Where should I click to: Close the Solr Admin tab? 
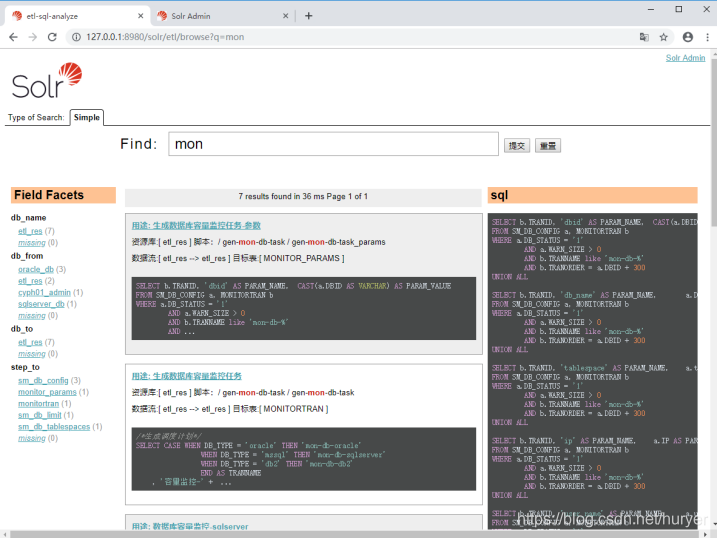click(x=285, y=16)
